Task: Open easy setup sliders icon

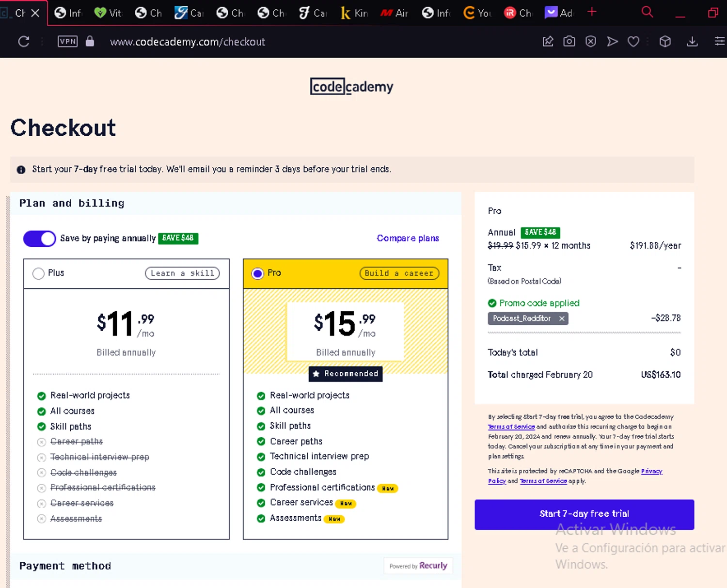Action: coord(720,42)
